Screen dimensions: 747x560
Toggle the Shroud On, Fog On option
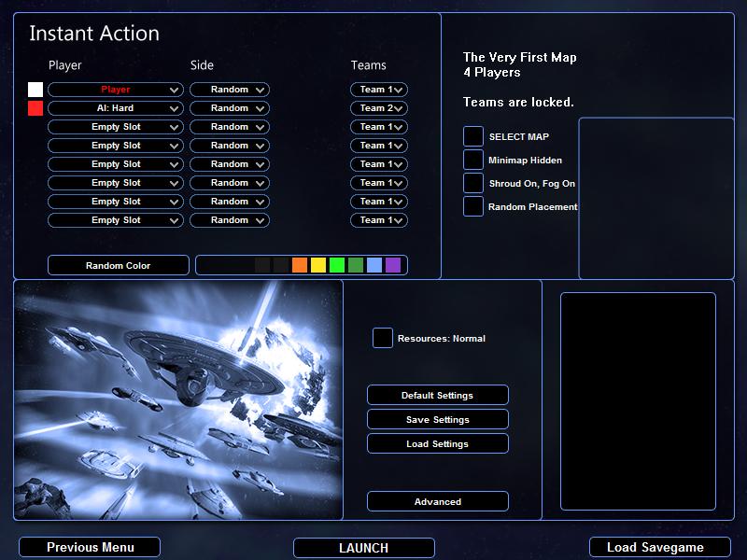pos(473,183)
